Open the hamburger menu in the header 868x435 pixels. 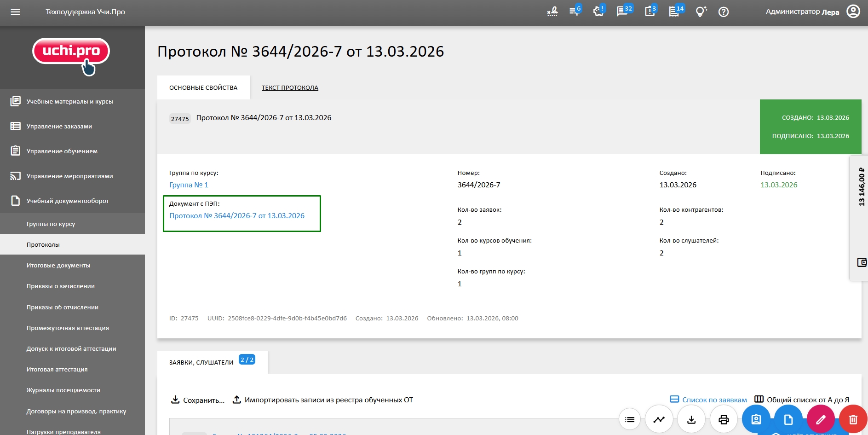tap(16, 12)
